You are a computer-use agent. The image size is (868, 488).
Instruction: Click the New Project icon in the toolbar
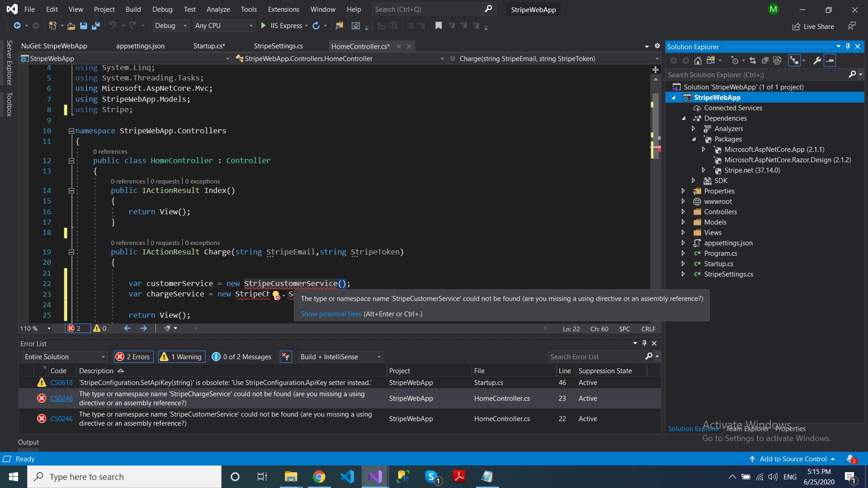point(52,26)
